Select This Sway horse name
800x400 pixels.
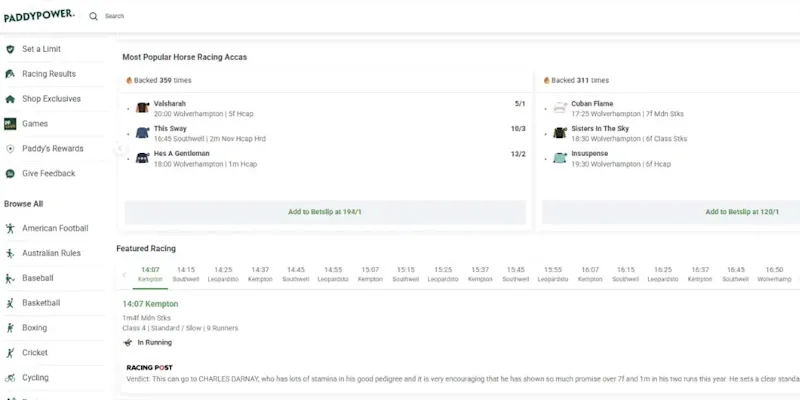170,129
